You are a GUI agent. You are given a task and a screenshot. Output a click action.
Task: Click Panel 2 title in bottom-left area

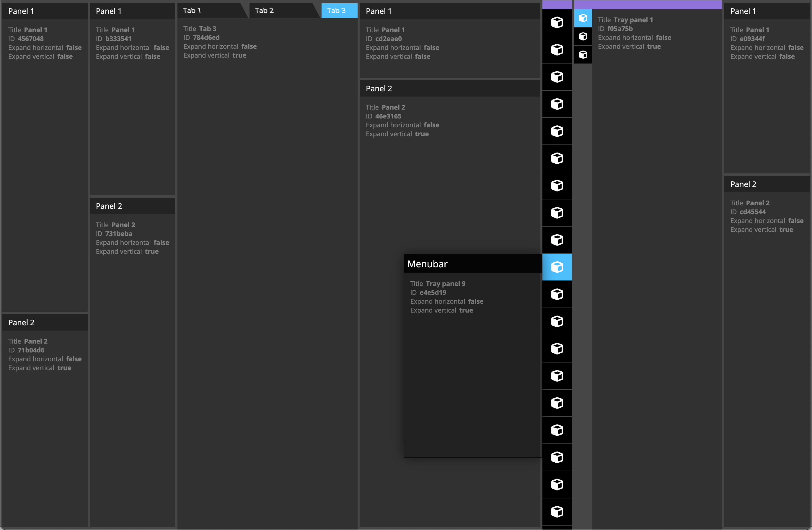coord(22,322)
